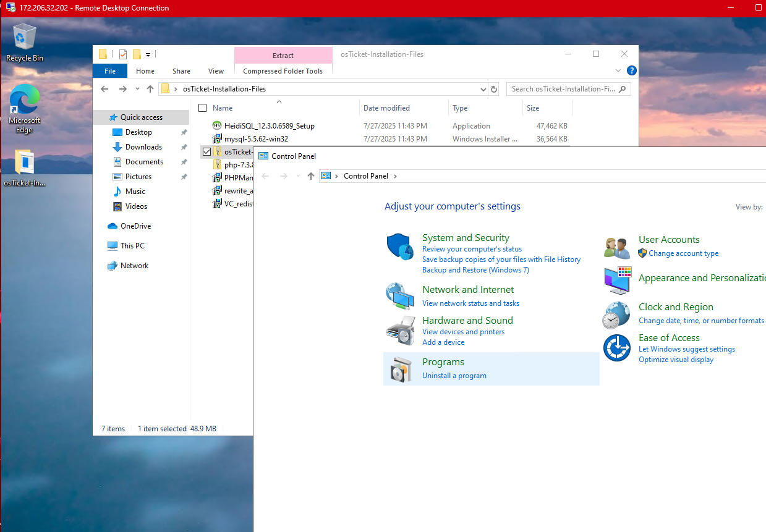
Task: Go back in File Explorer
Action: tap(104, 89)
